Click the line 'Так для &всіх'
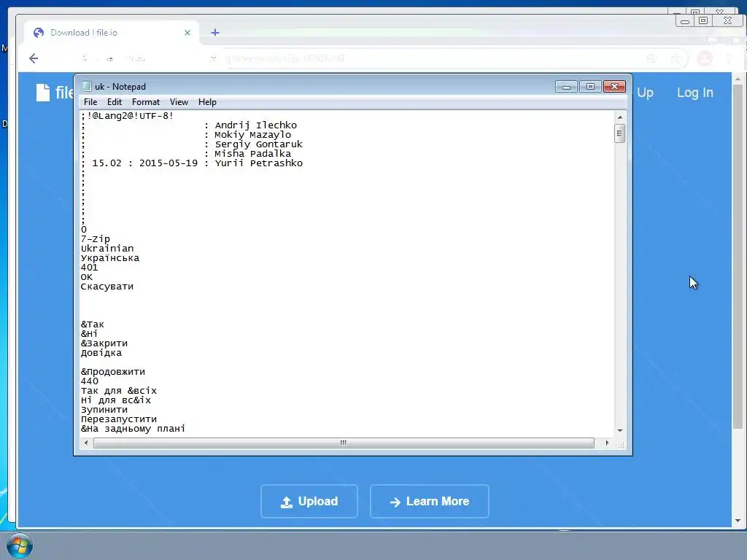747x560 pixels. [x=119, y=391]
